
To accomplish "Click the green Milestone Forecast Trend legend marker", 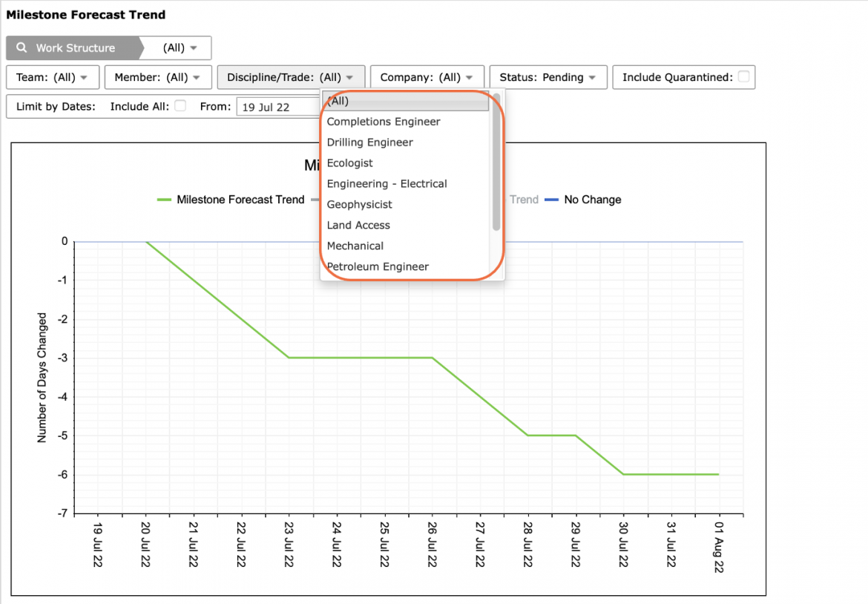I will (164, 200).
